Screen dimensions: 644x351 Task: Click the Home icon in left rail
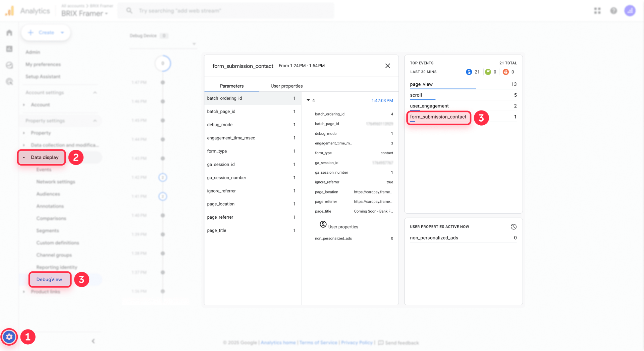(x=9, y=33)
